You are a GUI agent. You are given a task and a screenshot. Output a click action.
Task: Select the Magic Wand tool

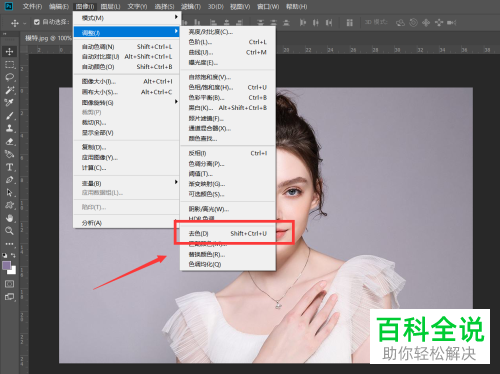[x=9, y=90]
